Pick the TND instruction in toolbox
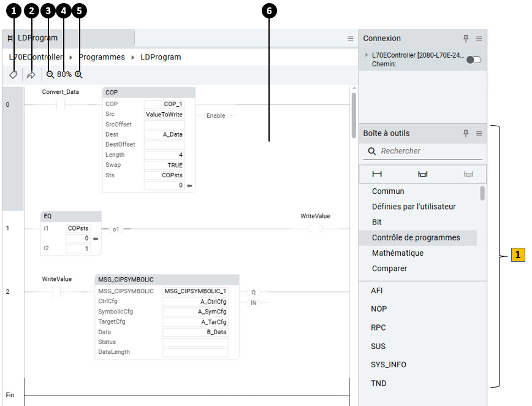The width and height of the screenshot is (532, 406). click(379, 383)
